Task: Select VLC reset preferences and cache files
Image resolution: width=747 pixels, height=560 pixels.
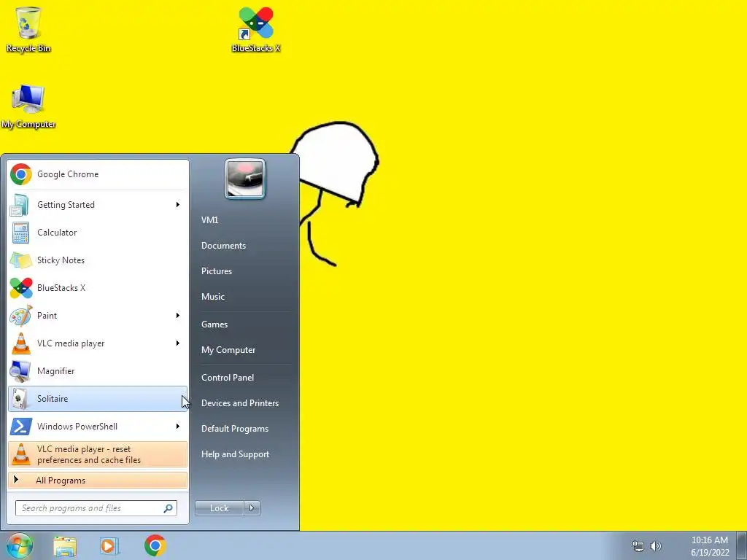Action: tap(98, 454)
